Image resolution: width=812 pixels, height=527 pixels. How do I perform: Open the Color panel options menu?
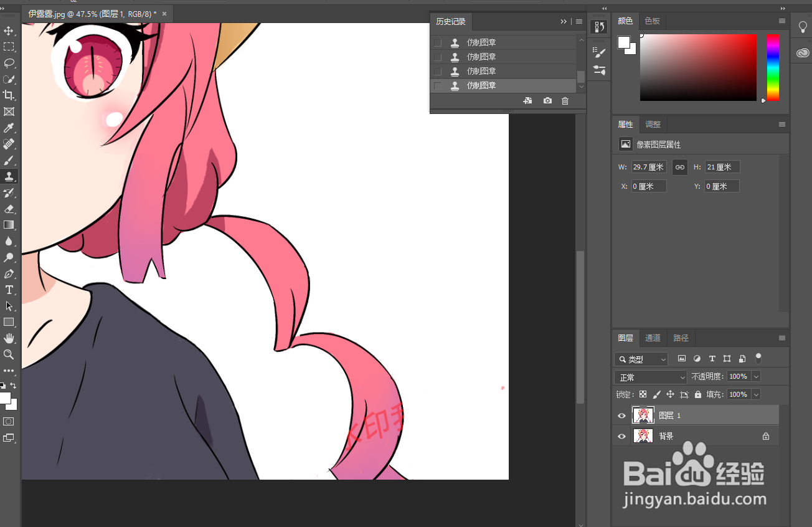782,21
